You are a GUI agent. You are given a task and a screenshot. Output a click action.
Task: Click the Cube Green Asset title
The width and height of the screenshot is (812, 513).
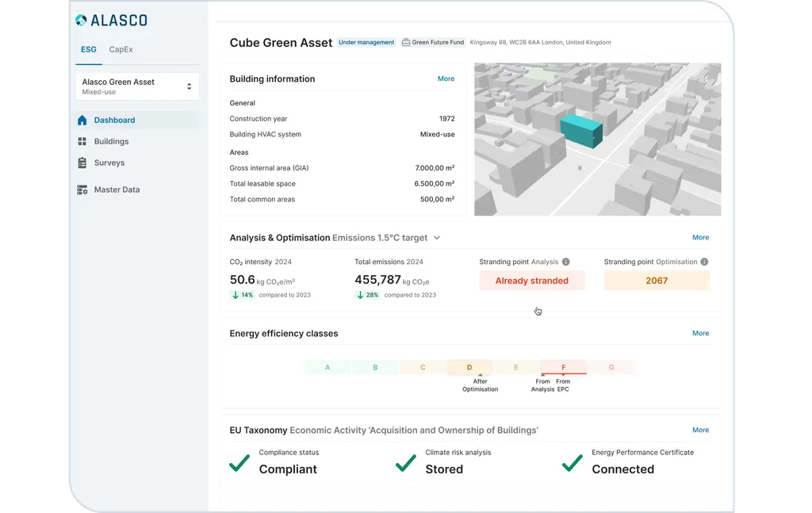(281, 43)
